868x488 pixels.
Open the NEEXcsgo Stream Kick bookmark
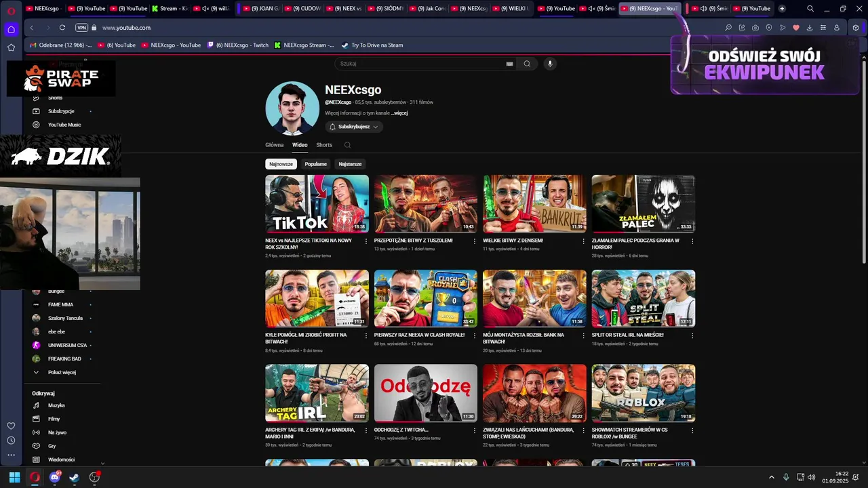(304, 45)
